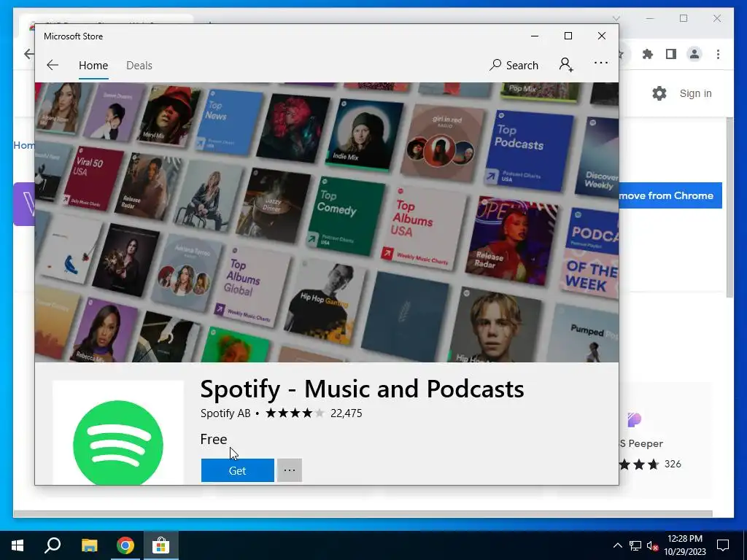Open the network status tray icon
747x560 pixels.
(x=635, y=545)
